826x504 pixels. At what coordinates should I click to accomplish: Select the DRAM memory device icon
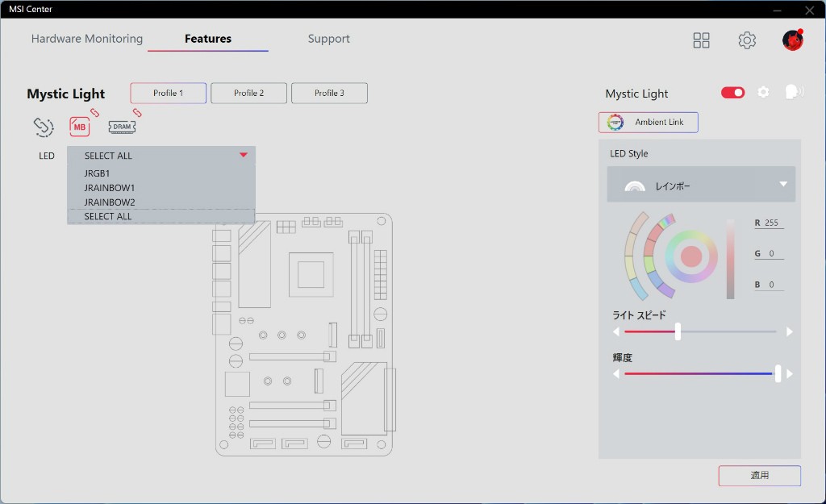coord(122,127)
